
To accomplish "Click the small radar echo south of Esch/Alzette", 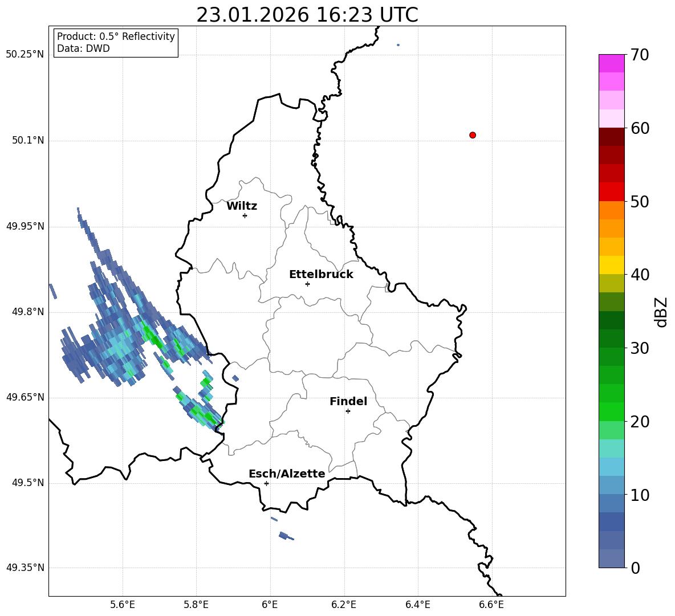I will [x=285, y=536].
